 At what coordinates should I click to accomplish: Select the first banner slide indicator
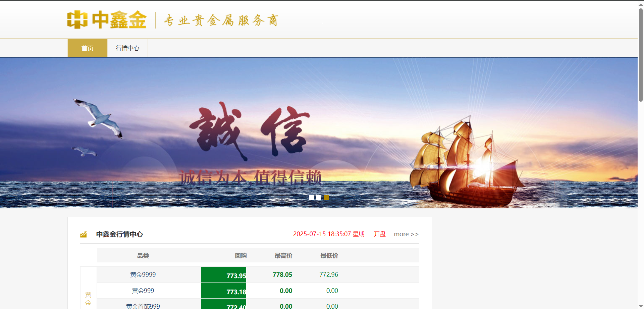311,197
